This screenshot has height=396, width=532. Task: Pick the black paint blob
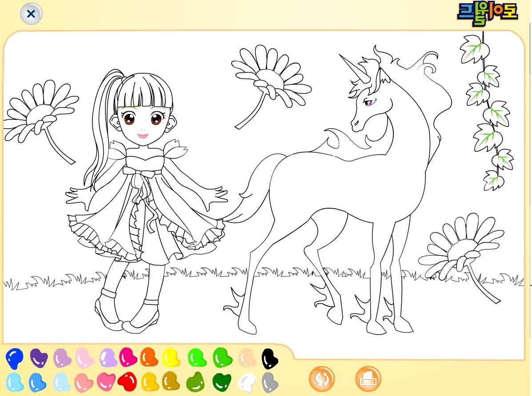[269, 357]
